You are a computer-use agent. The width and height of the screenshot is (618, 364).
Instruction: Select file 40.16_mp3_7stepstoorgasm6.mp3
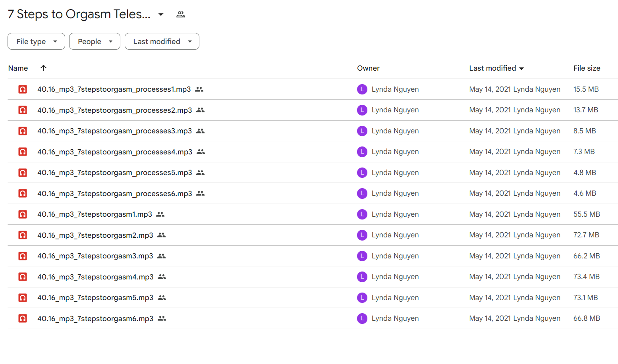pos(95,318)
